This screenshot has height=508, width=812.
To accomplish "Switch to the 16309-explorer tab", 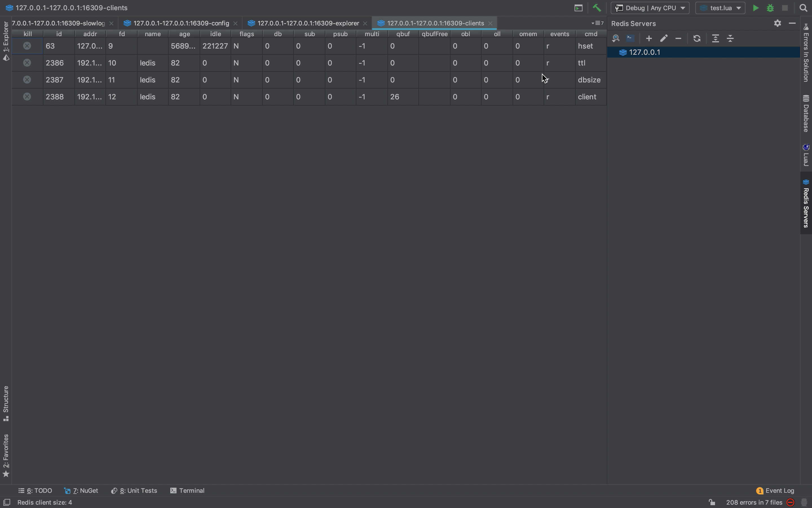I will point(308,23).
